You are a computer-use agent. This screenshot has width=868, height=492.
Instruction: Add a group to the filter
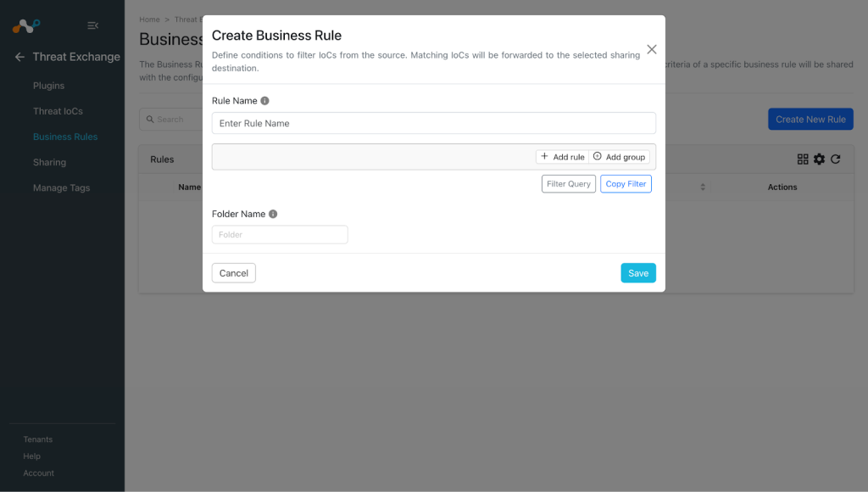pyautogui.click(x=619, y=157)
